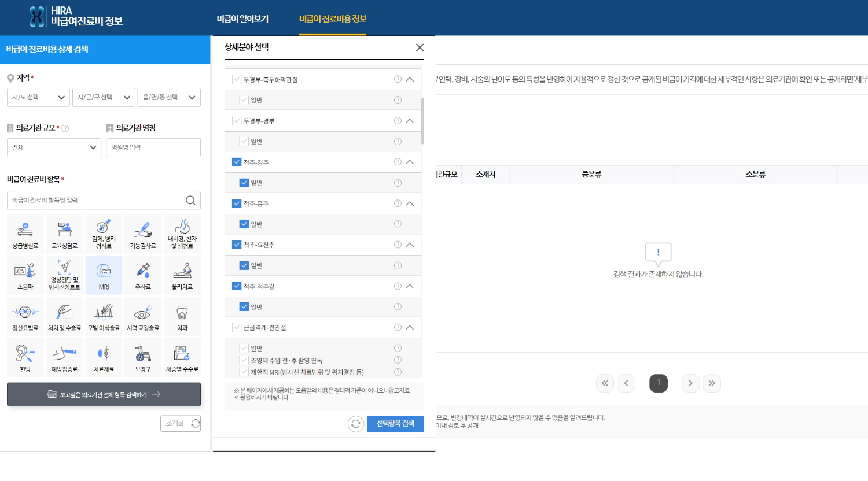This screenshot has height=481, width=868.
Task: Switch to the 비급여 알아보기 tab
Action: tap(242, 19)
